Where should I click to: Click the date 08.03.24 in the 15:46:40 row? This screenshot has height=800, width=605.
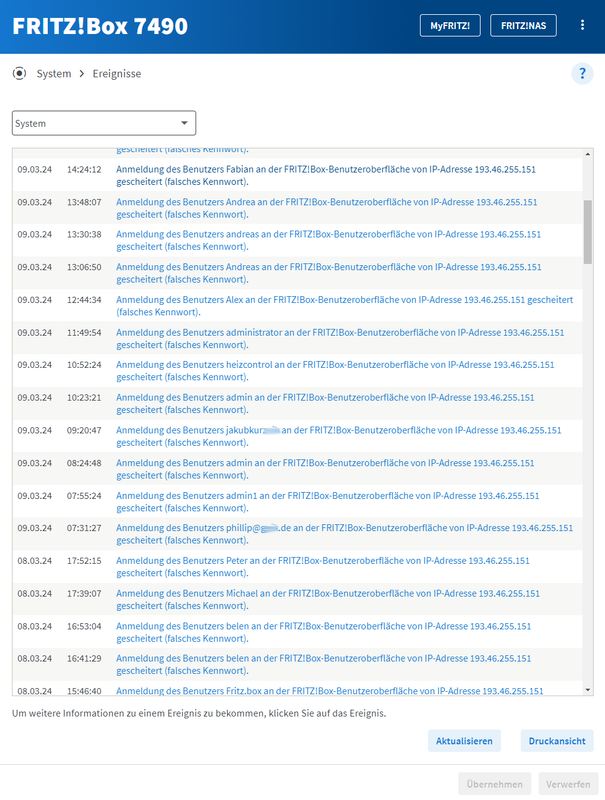(x=35, y=691)
